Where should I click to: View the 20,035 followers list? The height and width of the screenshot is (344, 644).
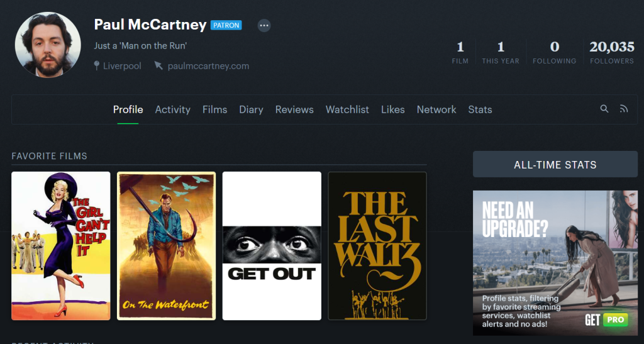pos(611,52)
